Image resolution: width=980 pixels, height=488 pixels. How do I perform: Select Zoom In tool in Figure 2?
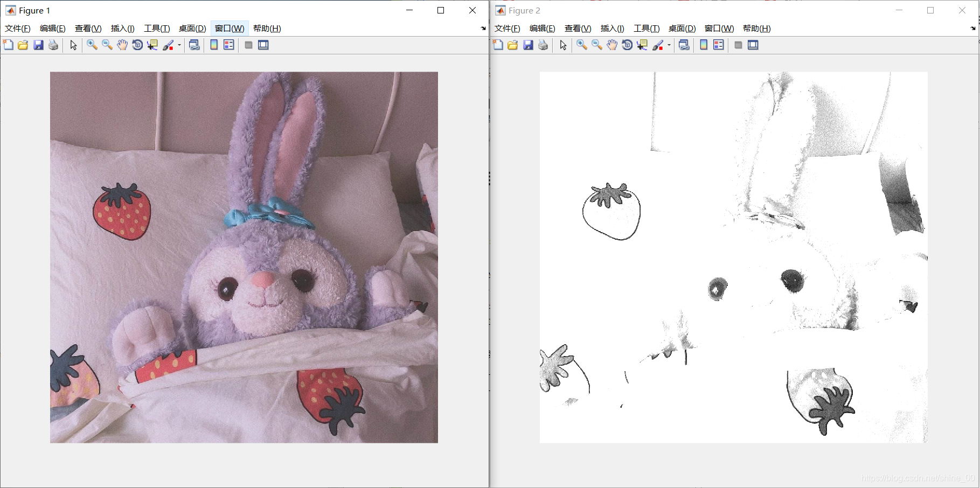(x=582, y=45)
